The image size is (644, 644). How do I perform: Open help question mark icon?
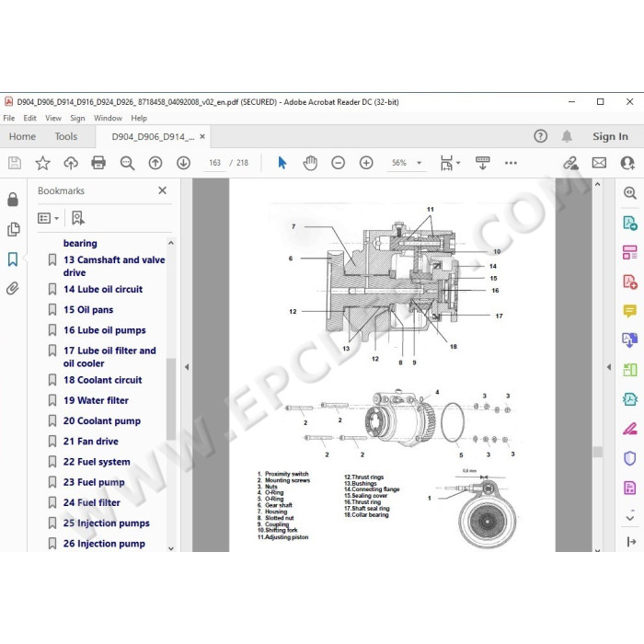(541, 136)
